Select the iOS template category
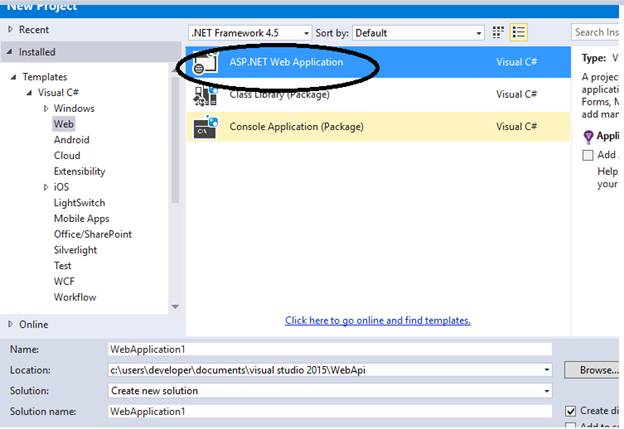This screenshot has width=624, height=429. click(x=61, y=187)
